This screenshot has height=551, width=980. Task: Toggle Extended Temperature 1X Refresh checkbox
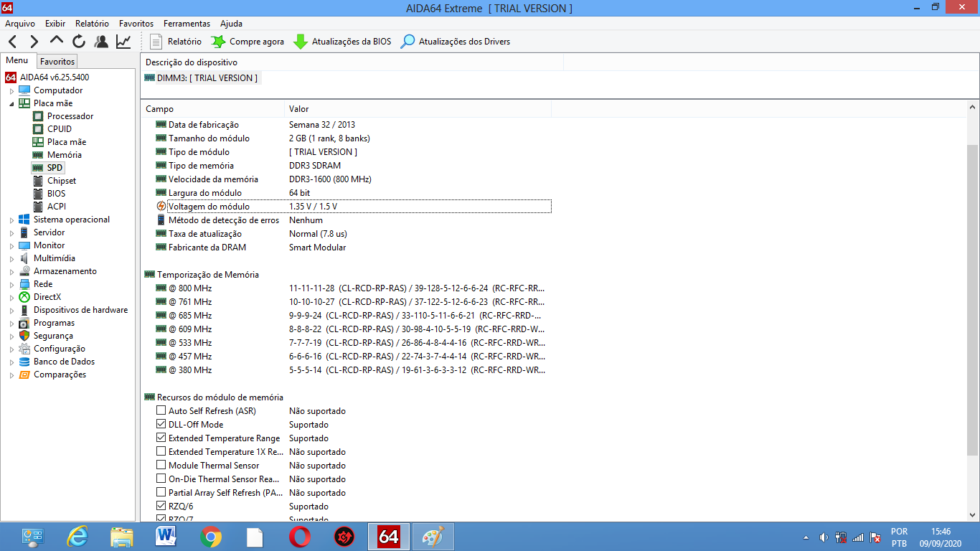tap(161, 452)
